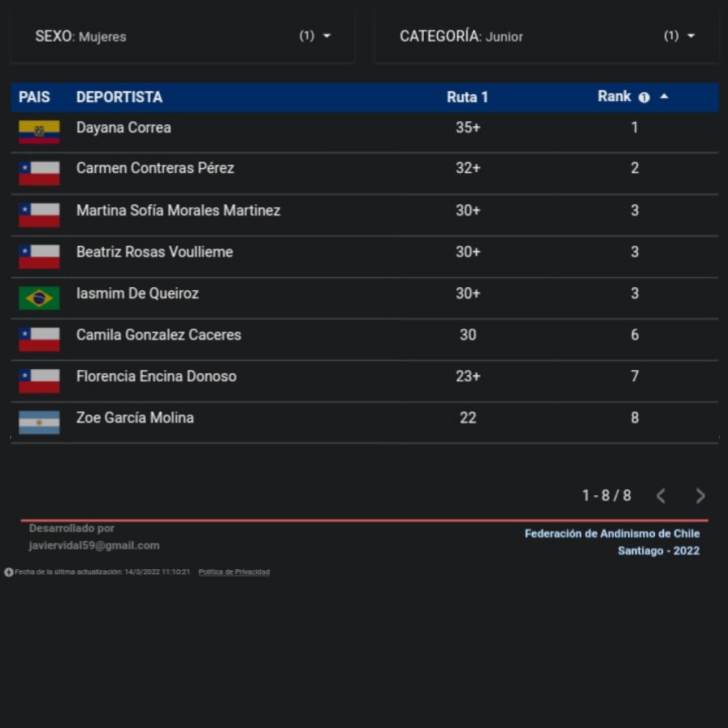The width and height of the screenshot is (728, 728).
Task: Expand the CATEGORÍA dropdown caret arrow
Action: pos(691,36)
